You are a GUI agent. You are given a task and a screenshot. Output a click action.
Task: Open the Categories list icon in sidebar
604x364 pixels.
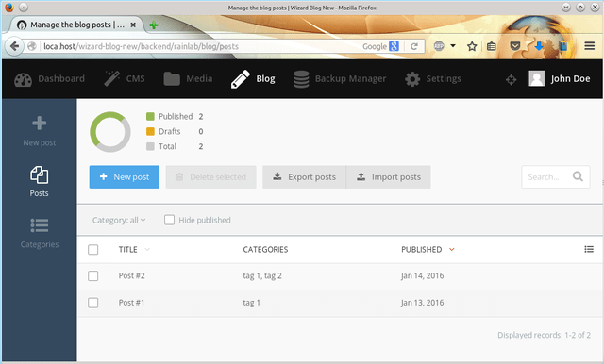(40, 225)
